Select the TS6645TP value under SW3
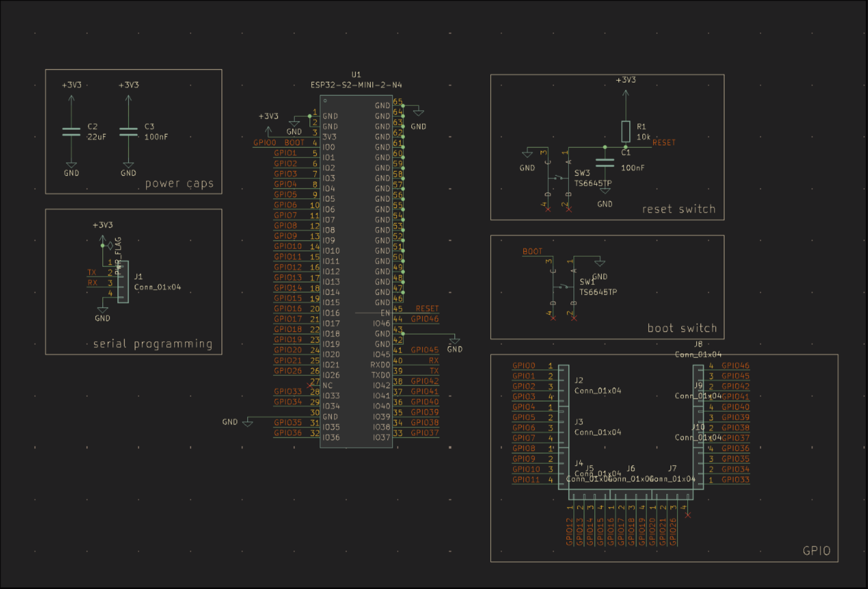The width and height of the screenshot is (868, 589). tap(593, 184)
